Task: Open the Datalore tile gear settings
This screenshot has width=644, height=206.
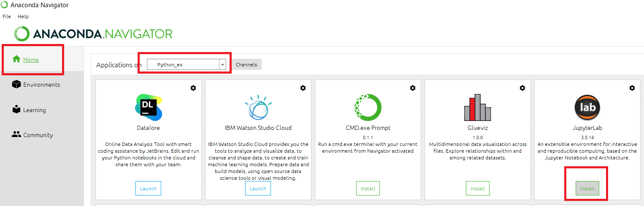Action: 193,88
